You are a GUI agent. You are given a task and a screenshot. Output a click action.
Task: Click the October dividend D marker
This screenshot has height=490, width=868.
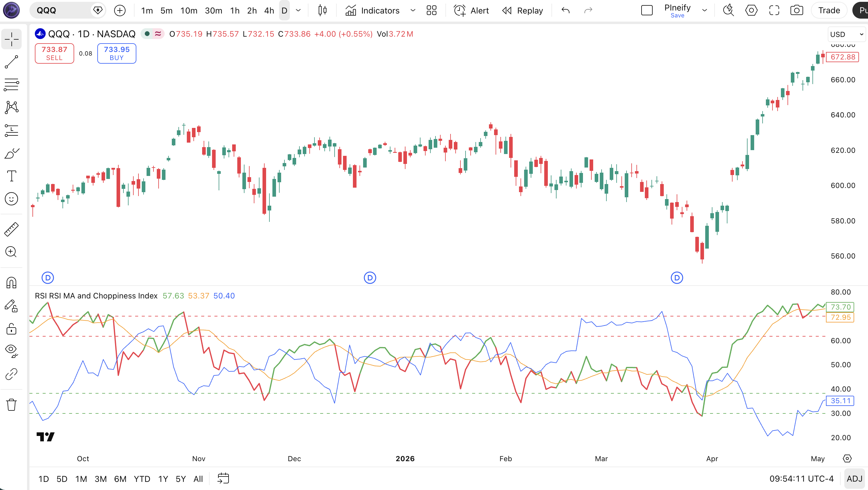point(48,278)
